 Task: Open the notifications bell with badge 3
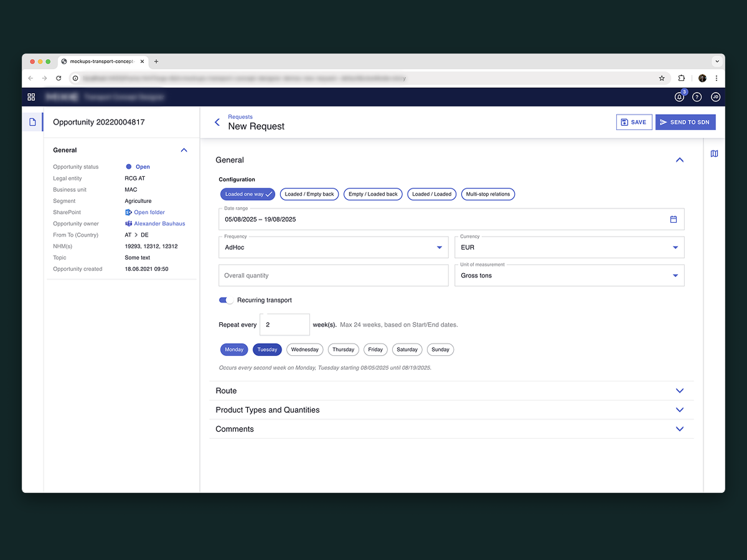pos(679,97)
